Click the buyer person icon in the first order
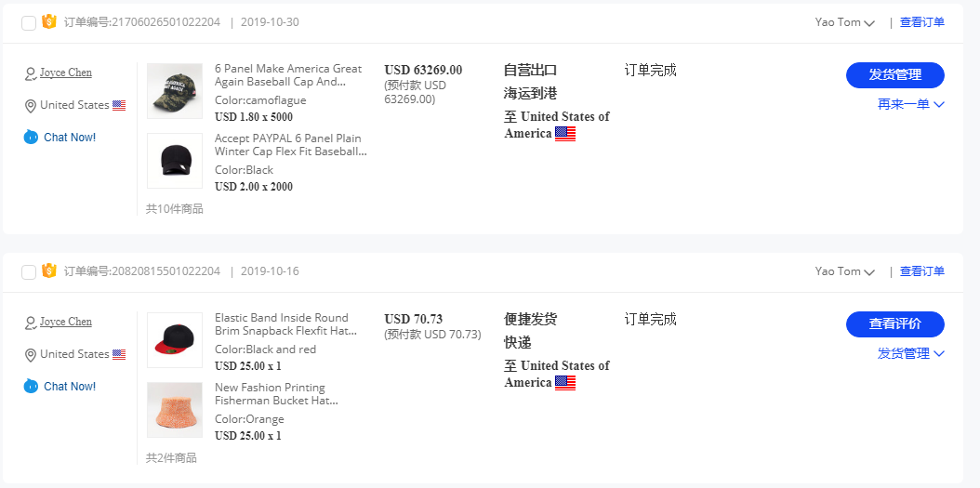 pyautogui.click(x=31, y=73)
